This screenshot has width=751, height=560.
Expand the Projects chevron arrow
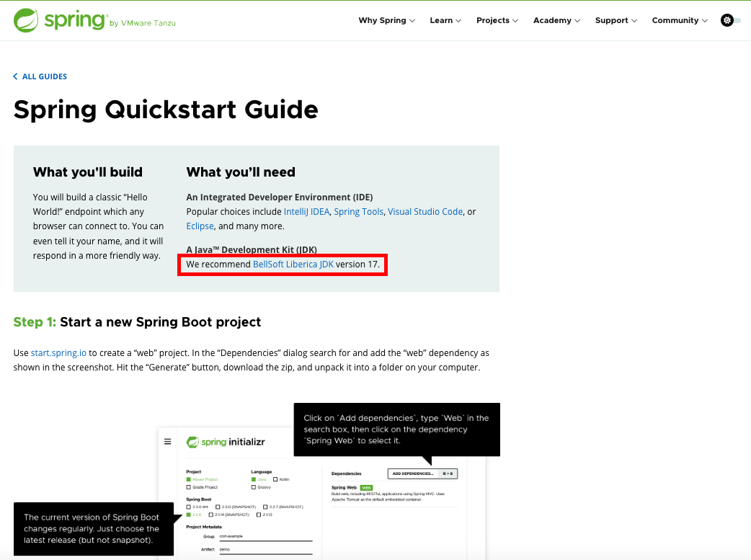point(515,21)
